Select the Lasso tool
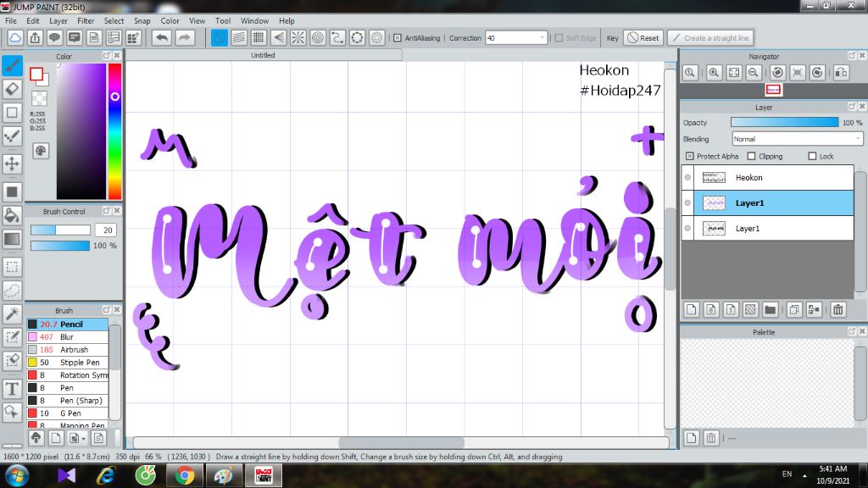Image resolution: width=868 pixels, height=488 pixels. [12, 290]
